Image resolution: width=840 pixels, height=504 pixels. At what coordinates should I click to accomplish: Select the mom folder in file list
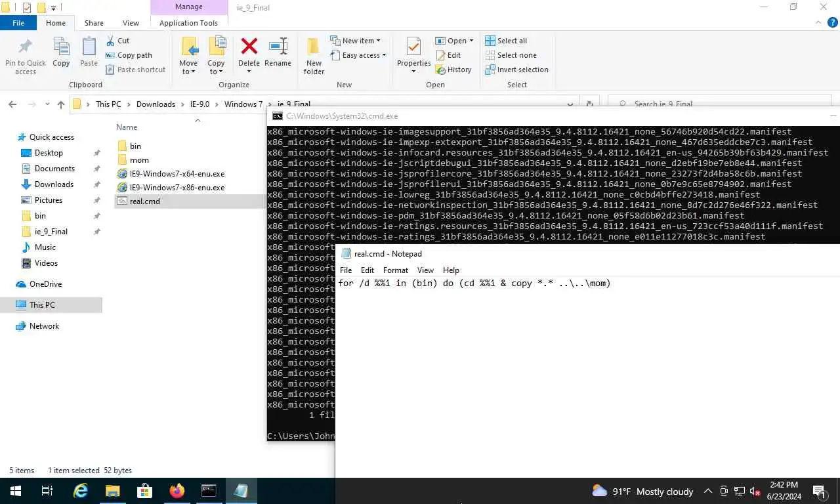tap(139, 160)
